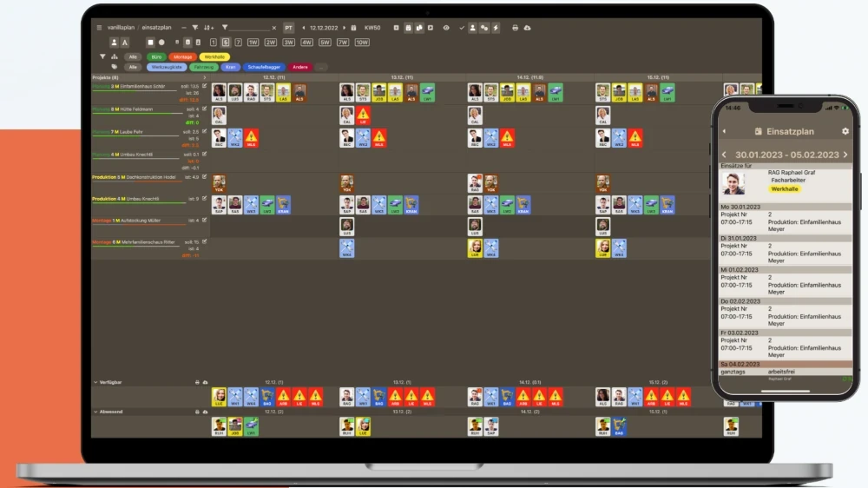Switch to the 1W view
Image resolution: width=868 pixels, height=488 pixels.
(253, 42)
